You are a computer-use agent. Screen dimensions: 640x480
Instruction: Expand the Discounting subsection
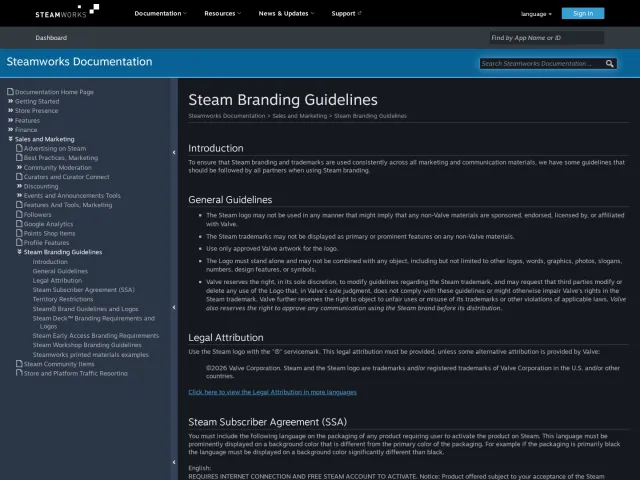pyautogui.click(x=19, y=186)
